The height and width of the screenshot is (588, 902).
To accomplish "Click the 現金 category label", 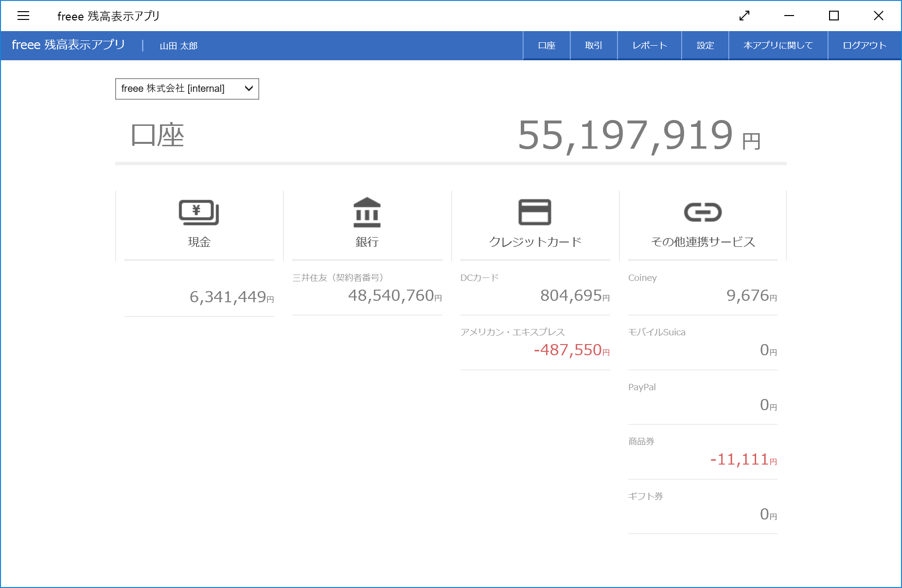I will 199,242.
